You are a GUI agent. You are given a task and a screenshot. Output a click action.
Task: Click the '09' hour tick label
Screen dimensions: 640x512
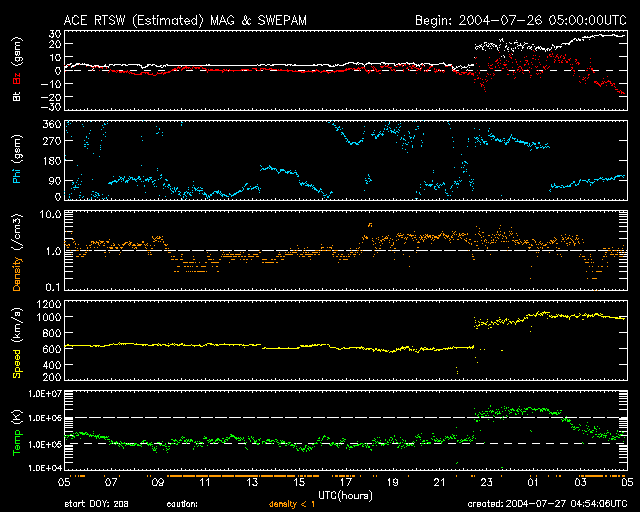(158, 483)
